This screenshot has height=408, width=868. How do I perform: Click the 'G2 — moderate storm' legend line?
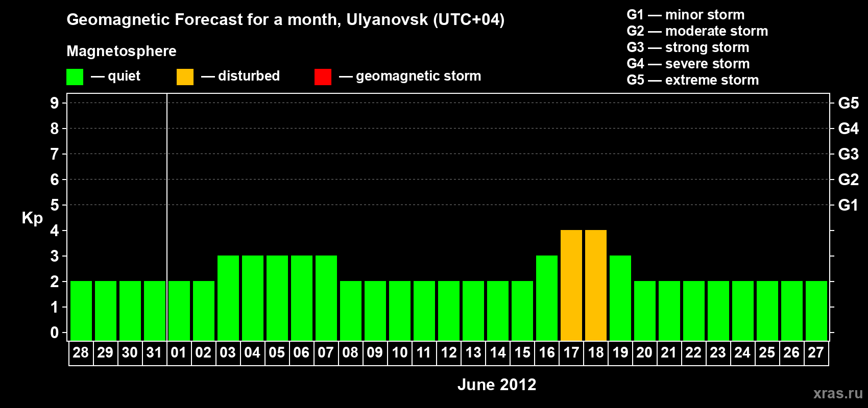697,31
